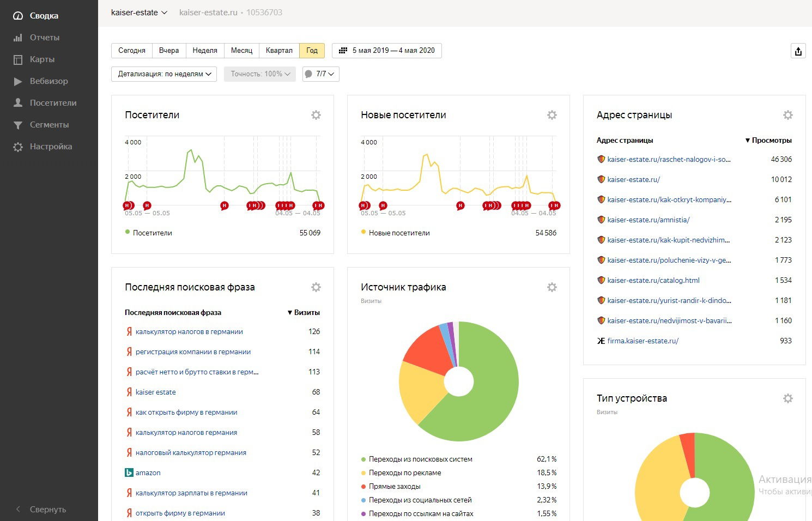Select the Неделя period tab
The image size is (812, 521).
205,51
